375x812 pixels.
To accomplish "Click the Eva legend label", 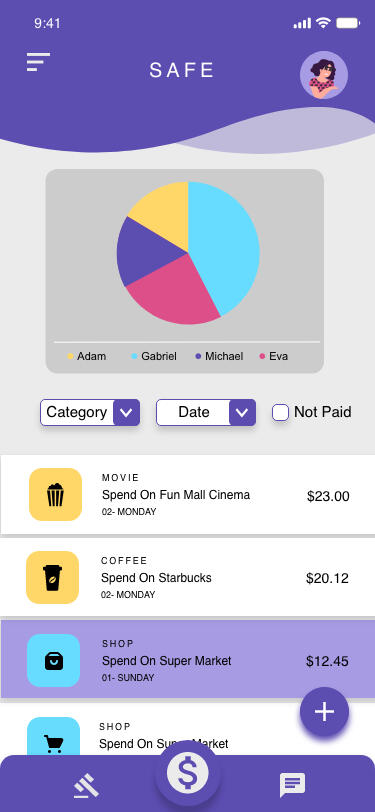I will pyautogui.click(x=278, y=356).
